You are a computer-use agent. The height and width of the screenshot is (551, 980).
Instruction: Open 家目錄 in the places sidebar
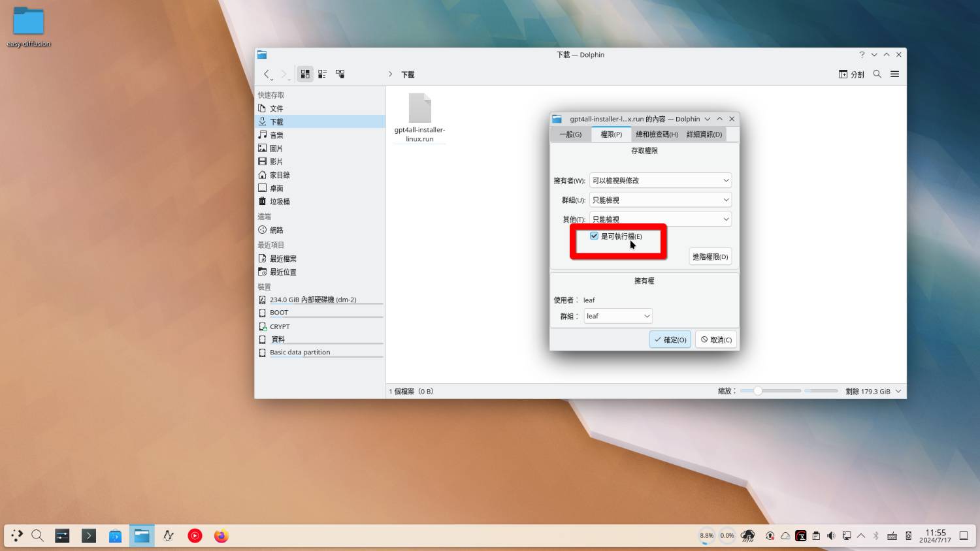click(x=319, y=175)
